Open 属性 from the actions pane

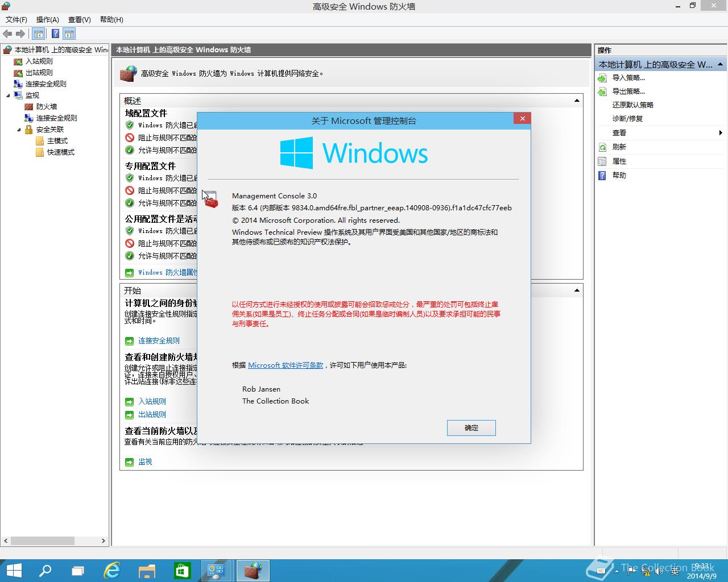pyautogui.click(x=619, y=161)
